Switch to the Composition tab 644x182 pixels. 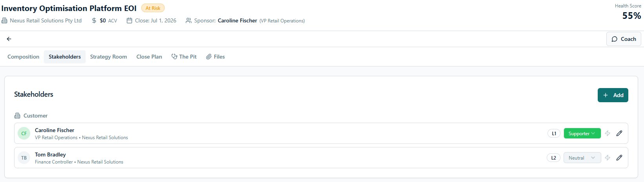pyautogui.click(x=23, y=57)
